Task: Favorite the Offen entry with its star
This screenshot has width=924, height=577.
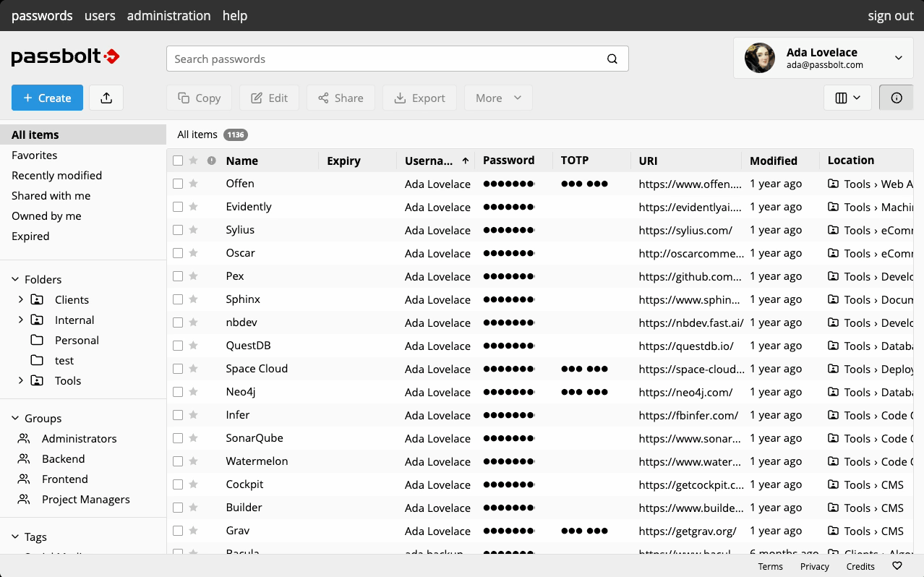Action: pyautogui.click(x=193, y=184)
